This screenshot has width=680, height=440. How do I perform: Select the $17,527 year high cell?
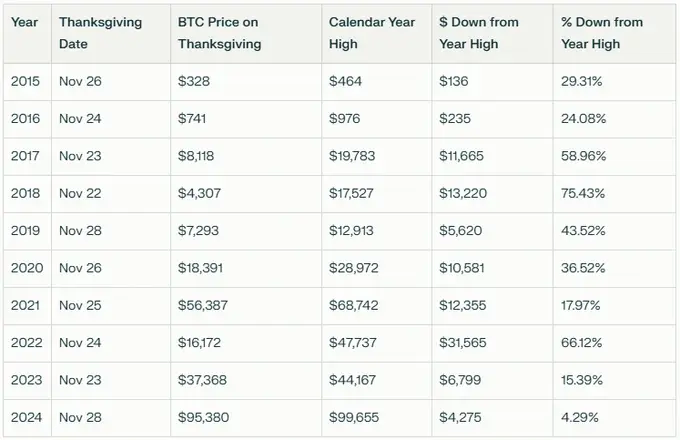point(350,194)
